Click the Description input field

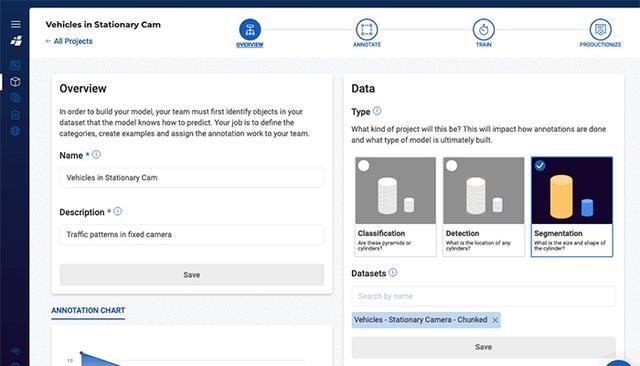[192, 234]
